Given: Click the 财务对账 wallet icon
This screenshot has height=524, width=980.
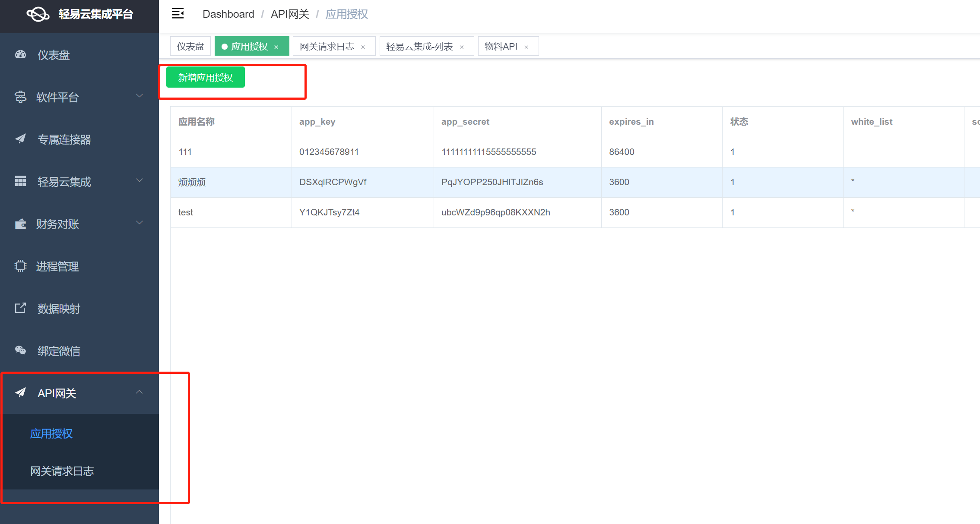Looking at the screenshot, I should [x=20, y=224].
